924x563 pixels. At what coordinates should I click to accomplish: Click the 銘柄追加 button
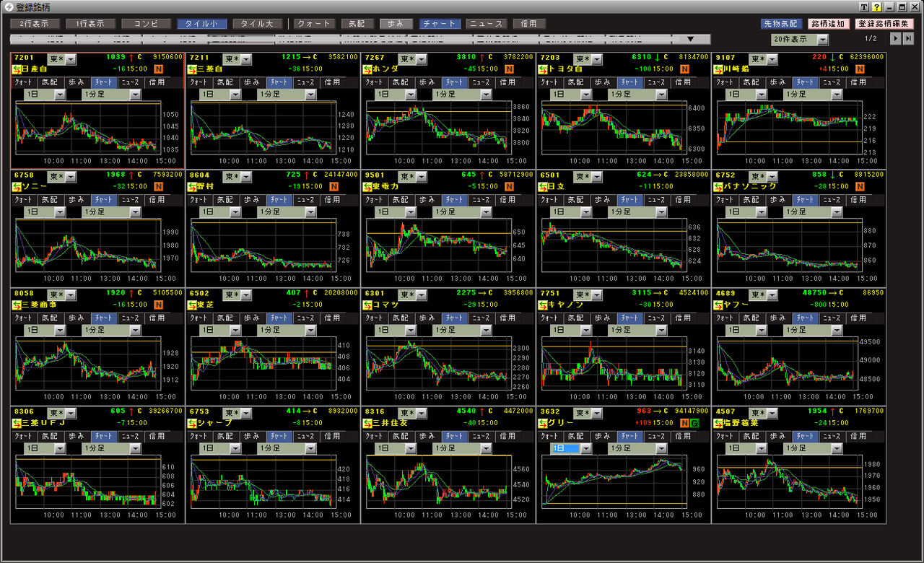[829, 24]
